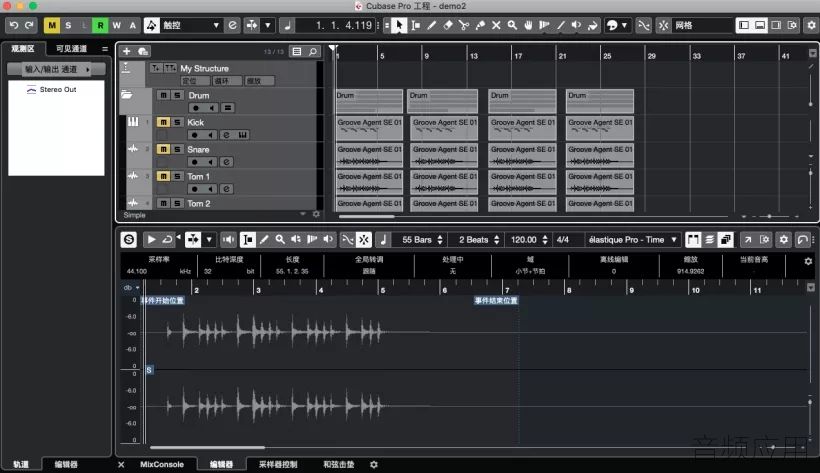Open the Setup gear at top right

coord(811,25)
